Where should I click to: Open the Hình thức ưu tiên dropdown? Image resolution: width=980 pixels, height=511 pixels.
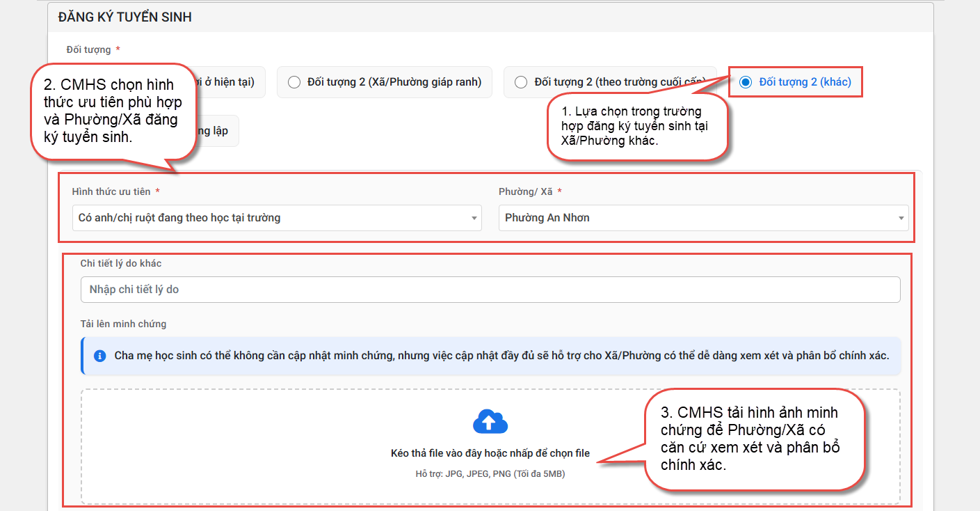[x=277, y=218]
